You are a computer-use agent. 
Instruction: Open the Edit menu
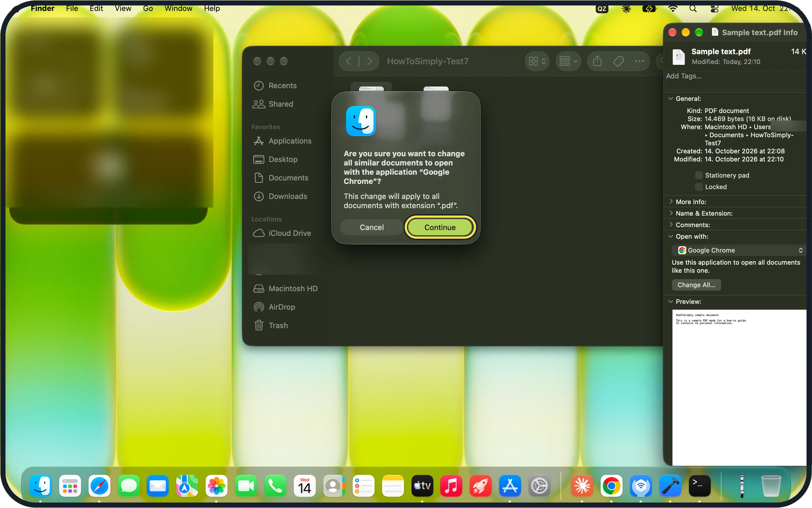[96, 8]
